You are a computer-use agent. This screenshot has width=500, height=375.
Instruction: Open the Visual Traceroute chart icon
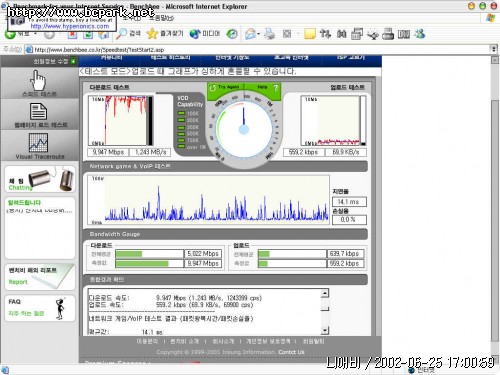(38, 142)
